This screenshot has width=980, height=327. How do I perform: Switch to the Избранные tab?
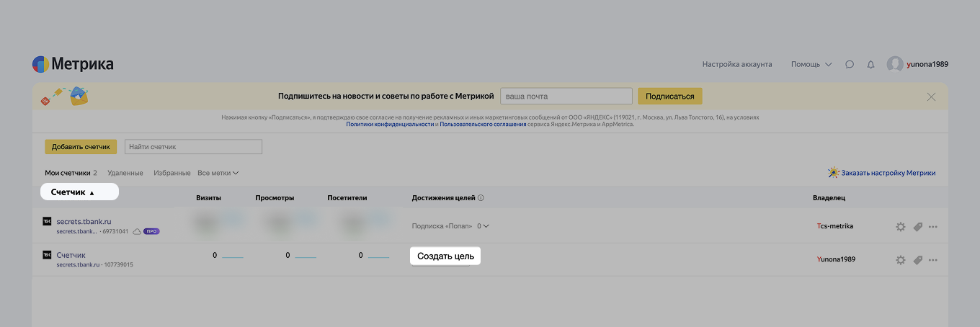point(172,173)
